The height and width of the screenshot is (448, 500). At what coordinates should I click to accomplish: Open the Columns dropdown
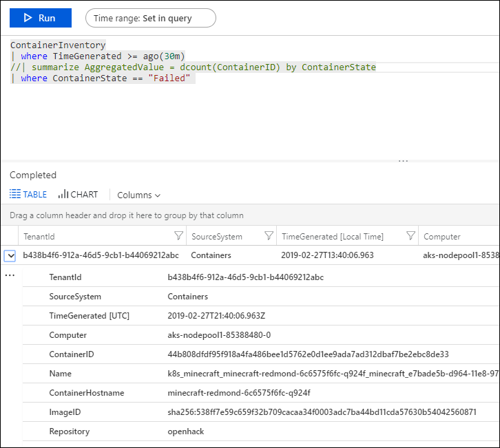click(x=138, y=195)
